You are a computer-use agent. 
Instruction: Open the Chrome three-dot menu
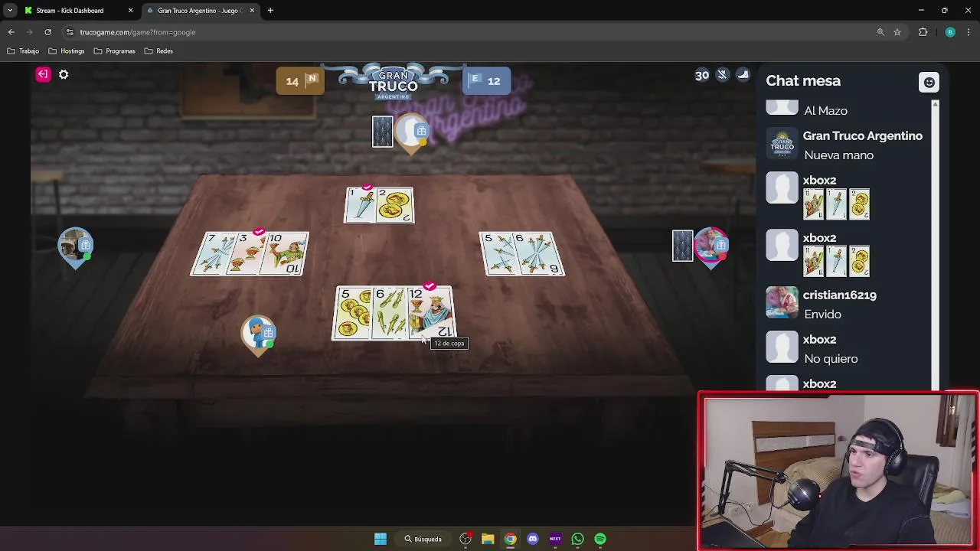969,32
